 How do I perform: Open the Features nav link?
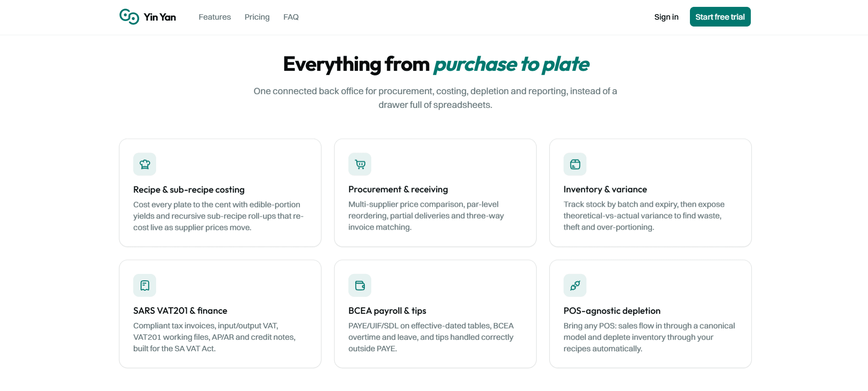215,17
